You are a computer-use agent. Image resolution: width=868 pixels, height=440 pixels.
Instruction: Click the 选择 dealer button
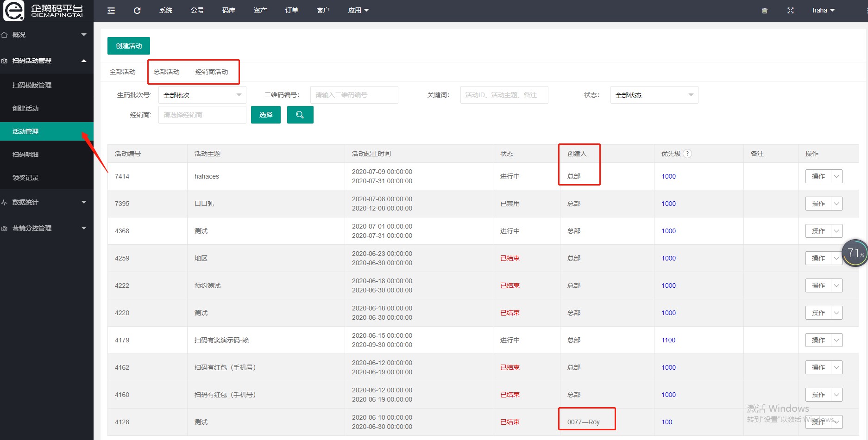coord(266,115)
